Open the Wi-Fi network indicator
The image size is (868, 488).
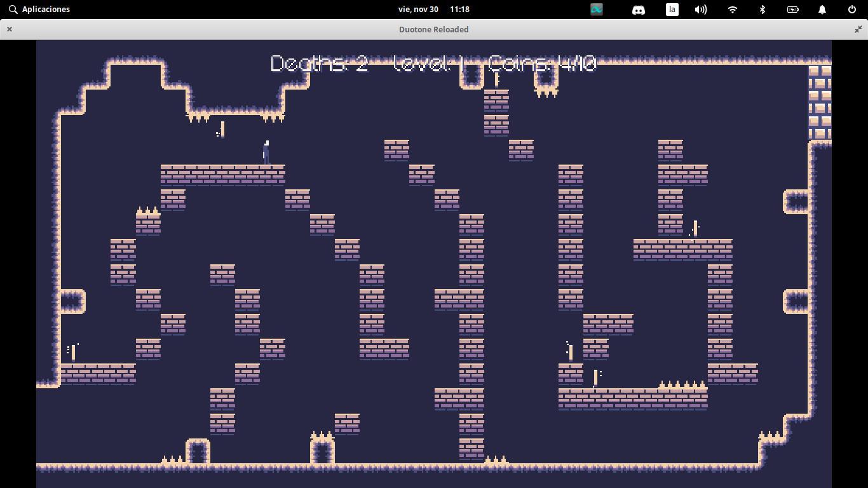click(x=732, y=10)
